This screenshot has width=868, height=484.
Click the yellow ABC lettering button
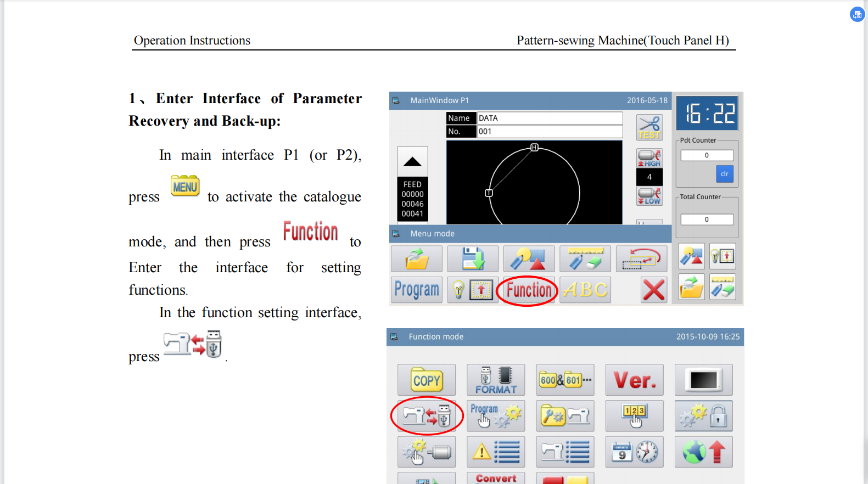tap(585, 290)
